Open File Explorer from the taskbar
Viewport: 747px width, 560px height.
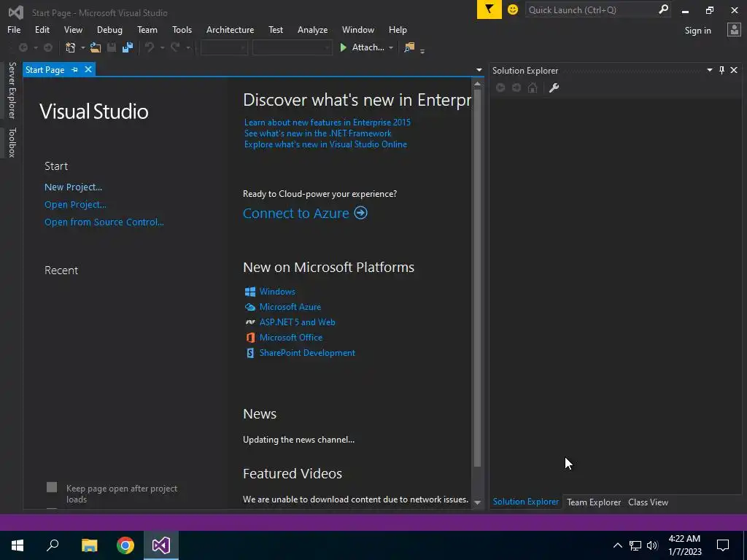pyautogui.click(x=89, y=545)
